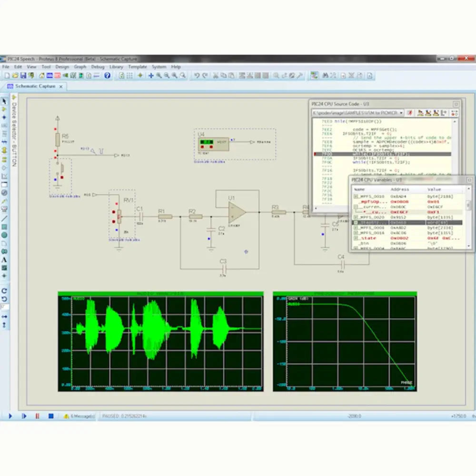Click the Save Project toolbar icon
Viewport: 476px width, 476px height.
tap(23, 75)
